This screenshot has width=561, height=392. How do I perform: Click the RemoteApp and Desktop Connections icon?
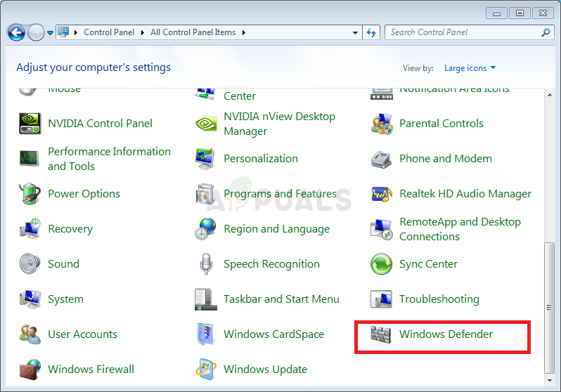(x=382, y=229)
